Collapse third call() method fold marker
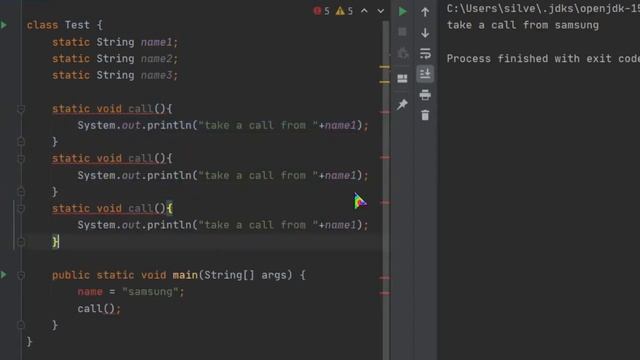This screenshot has height=360, width=640. pos(21,209)
